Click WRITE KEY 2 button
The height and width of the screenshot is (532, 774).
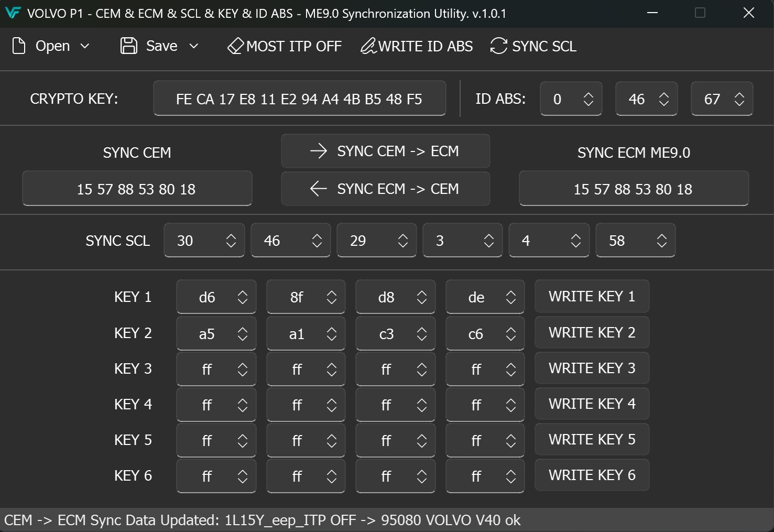tap(592, 332)
